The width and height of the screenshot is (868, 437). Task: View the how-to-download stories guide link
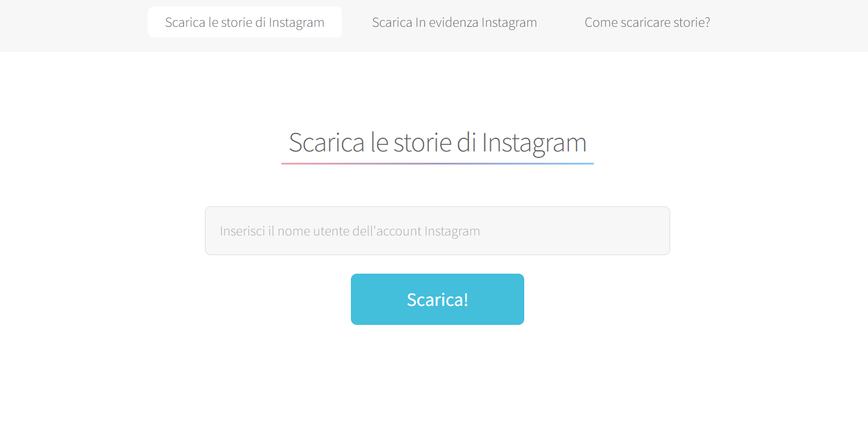click(x=647, y=22)
